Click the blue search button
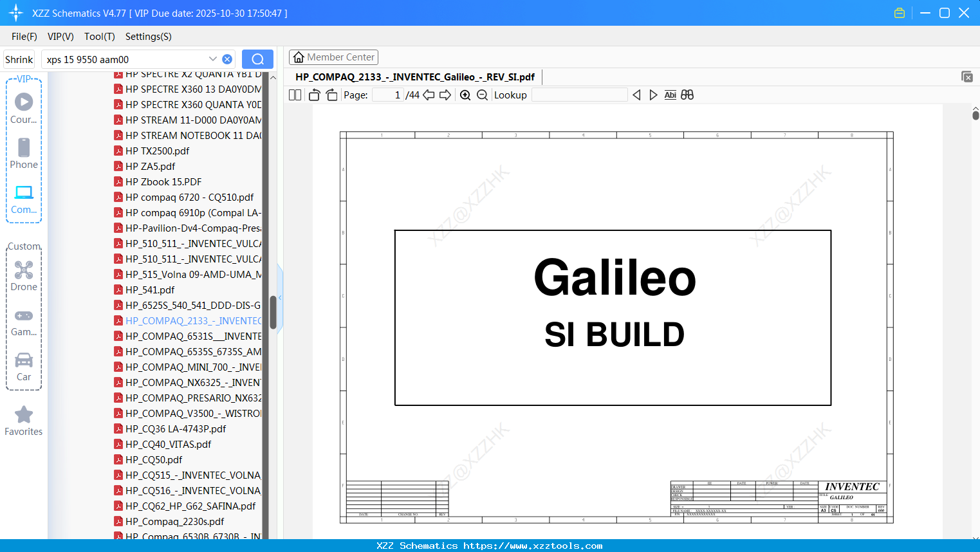 pos(257,59)
